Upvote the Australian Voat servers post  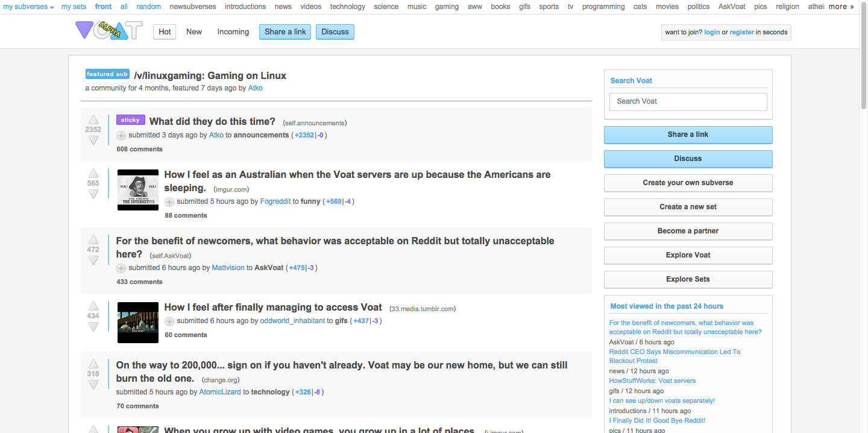[x=93, y=173]
